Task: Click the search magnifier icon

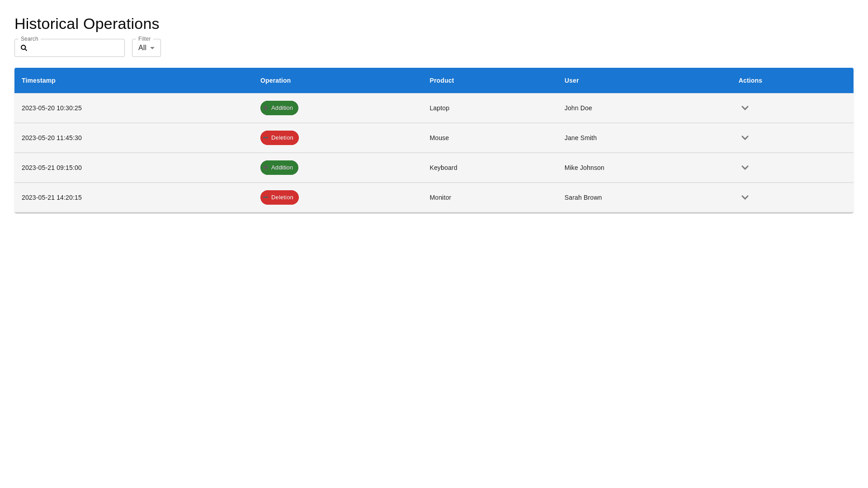Action: (x=24, y=48)
